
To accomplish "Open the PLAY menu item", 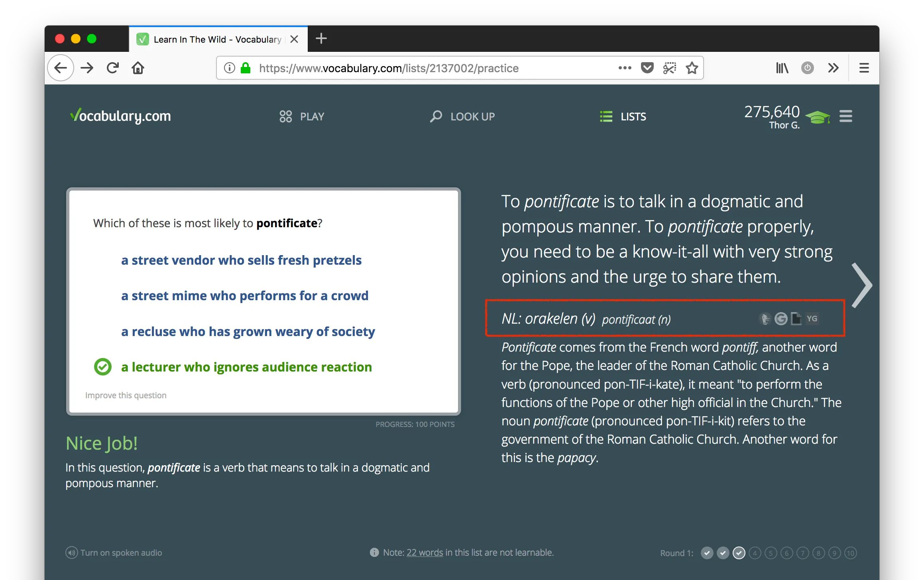I will (302, 117).
